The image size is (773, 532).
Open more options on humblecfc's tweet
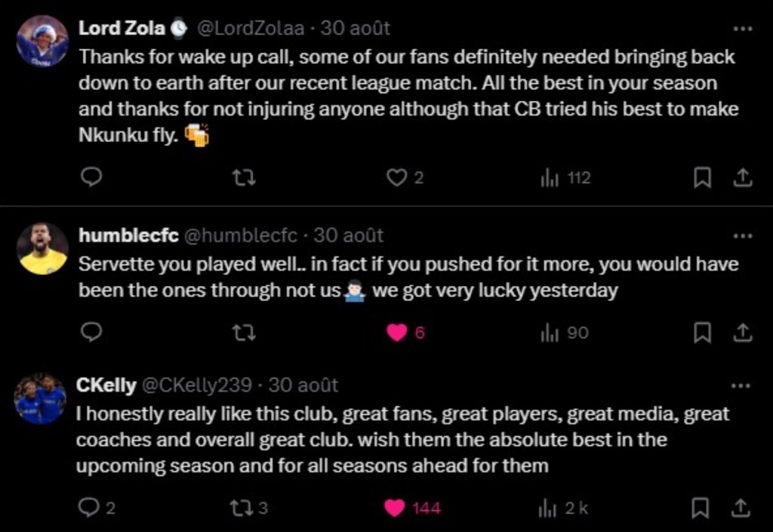743,235
